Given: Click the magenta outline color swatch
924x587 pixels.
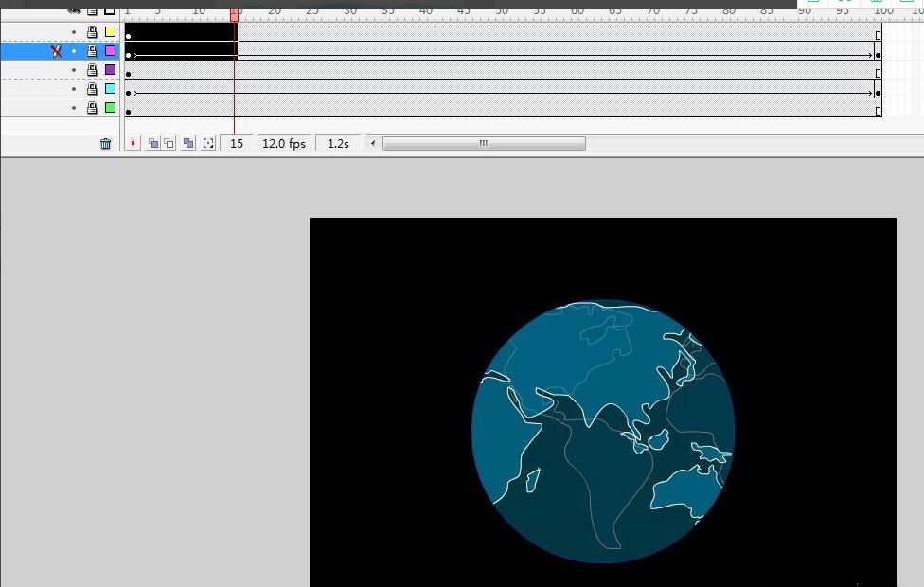Looking at the screenshot, I should tap(110, 51).
